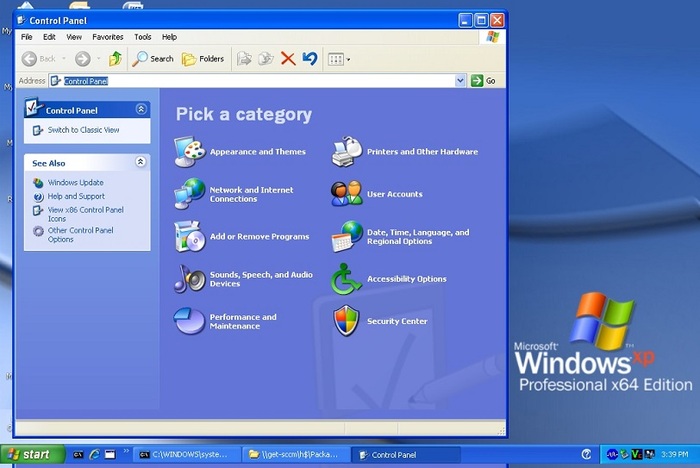Open the Forward button history dropdown arrow
Image resolution: width=700 pixels, height=468 pixels.
[99, 59]
